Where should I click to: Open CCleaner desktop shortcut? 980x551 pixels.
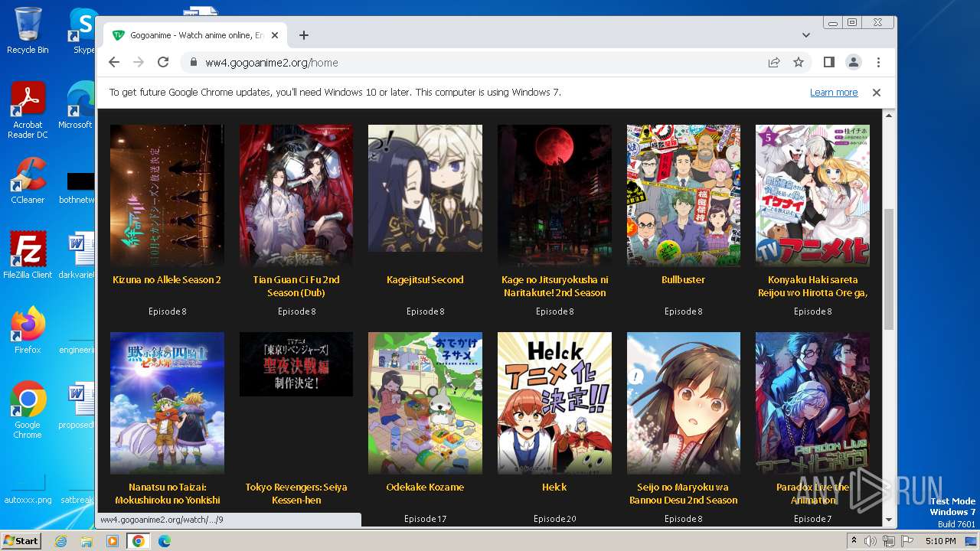coord(28,181)
